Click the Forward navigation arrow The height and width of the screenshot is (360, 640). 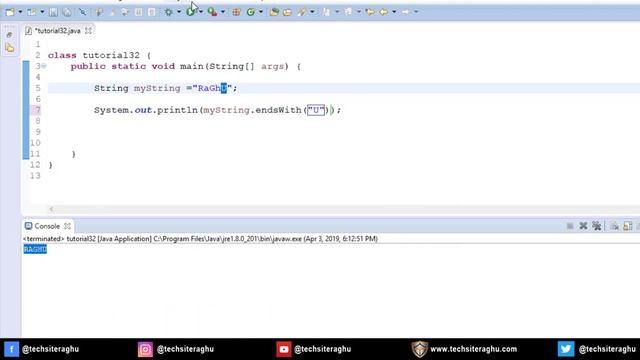coord(406,12)
